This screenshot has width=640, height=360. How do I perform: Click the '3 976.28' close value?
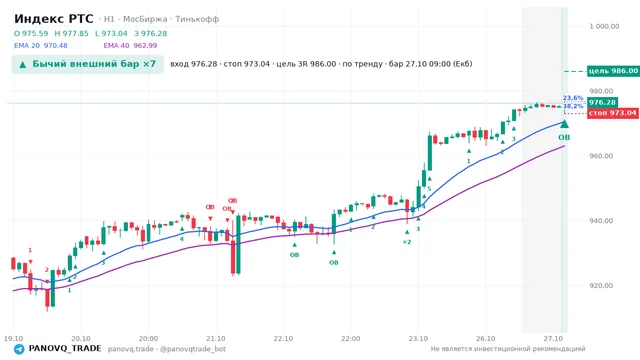[x=151, y=33]
